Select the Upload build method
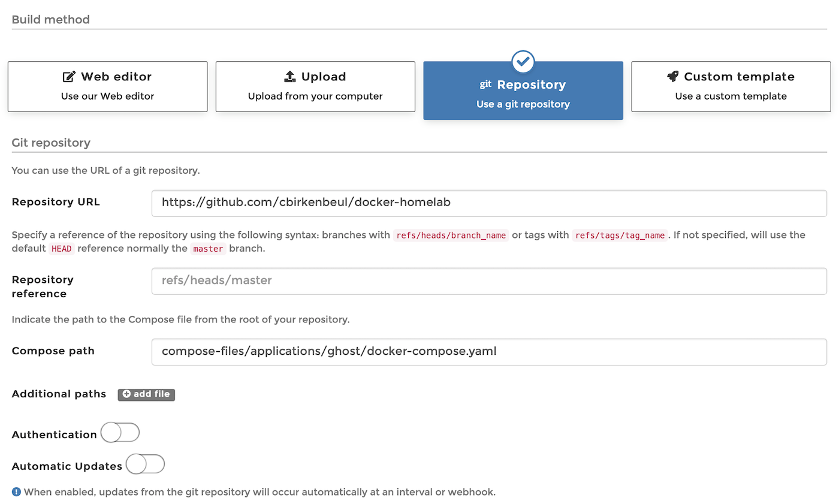 click(x=315, y=86)
